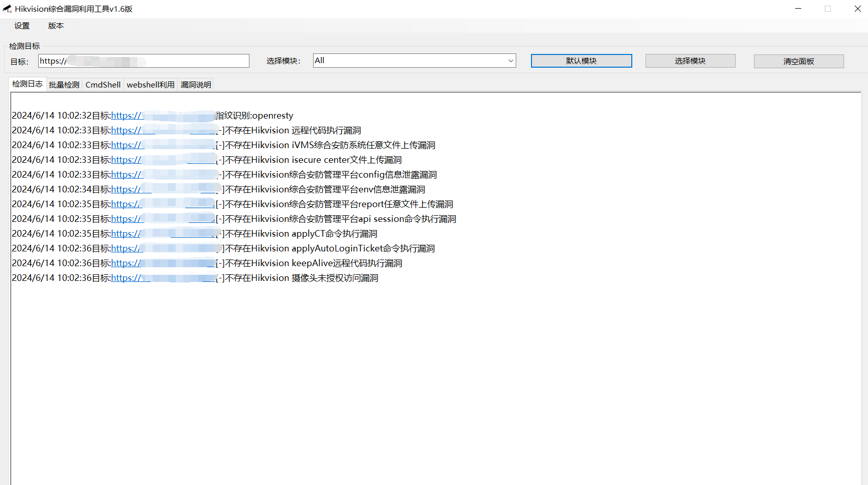The image size is (868, 485).
Task: Open the link in the 摄像头未授权访问 row
Action: click(163, 278)
